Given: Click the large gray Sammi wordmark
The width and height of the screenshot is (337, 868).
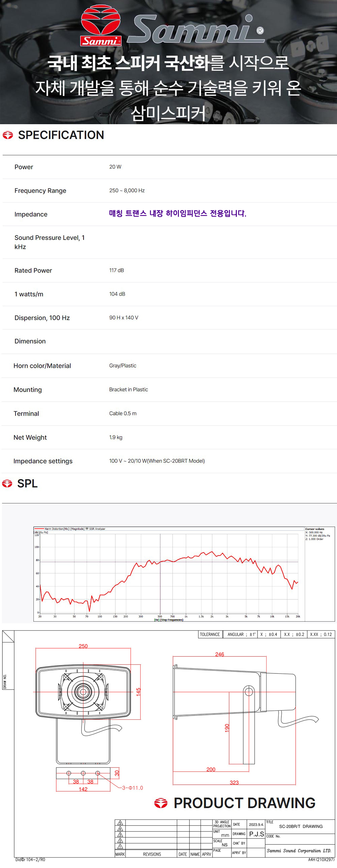Looking at the screenshot, I should coord(196,29).
